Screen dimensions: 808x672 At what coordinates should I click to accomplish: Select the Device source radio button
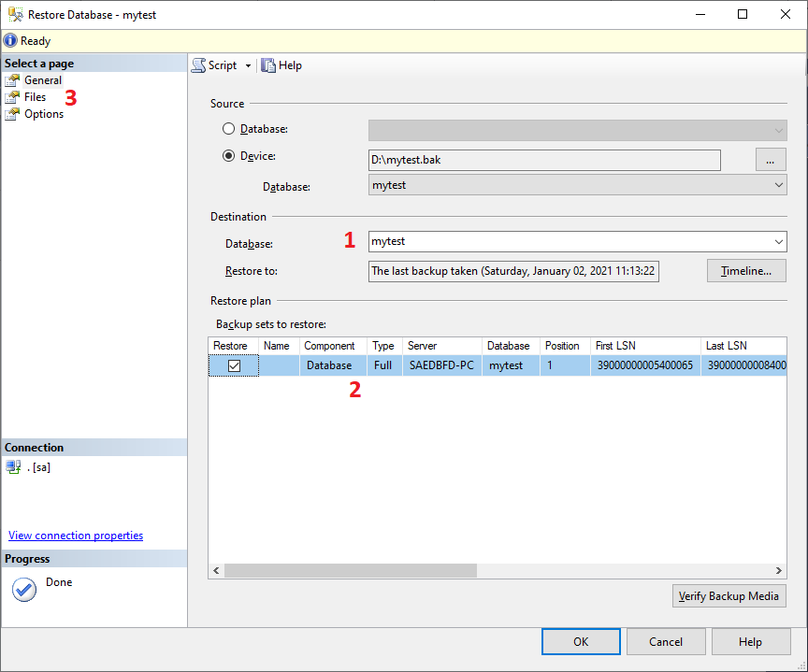[x=228, y=155]
